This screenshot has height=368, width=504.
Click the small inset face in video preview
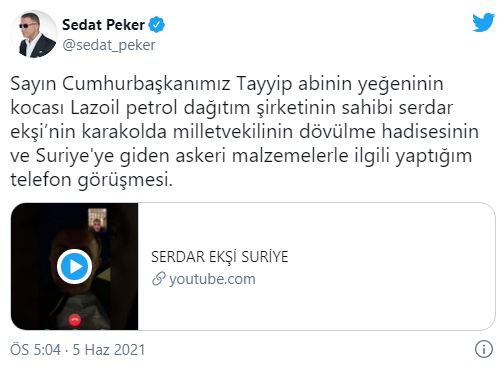coord(97,220)
